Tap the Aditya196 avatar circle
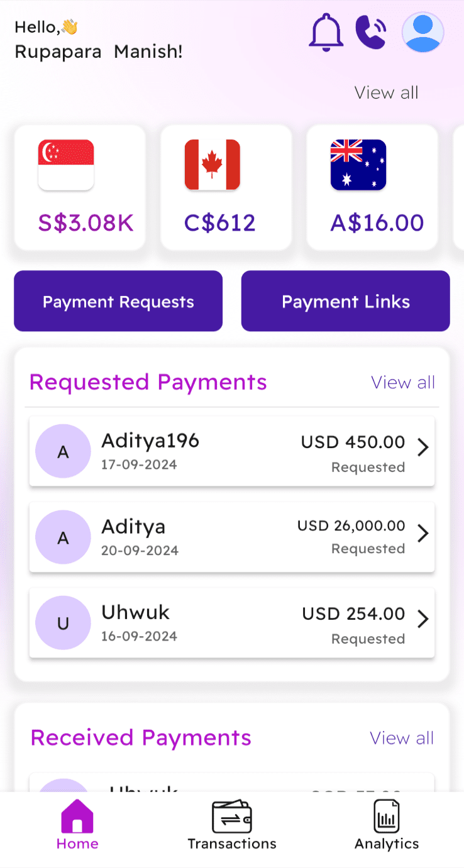Screen dimensions: 464x868 [x=63, y=451]
